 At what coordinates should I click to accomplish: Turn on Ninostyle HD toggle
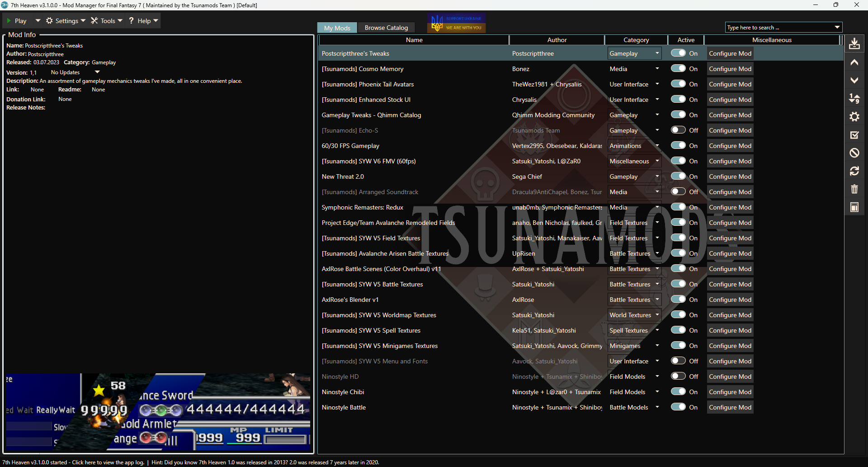click(x=678, y=376)
